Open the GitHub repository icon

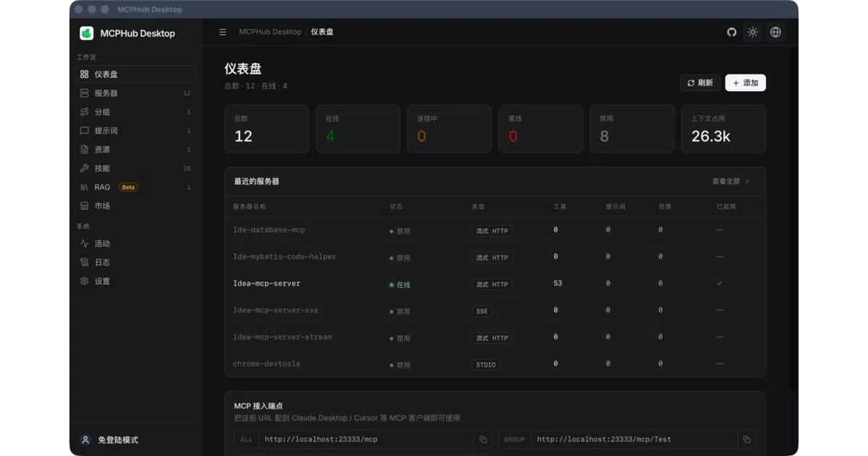pos(731,32)
